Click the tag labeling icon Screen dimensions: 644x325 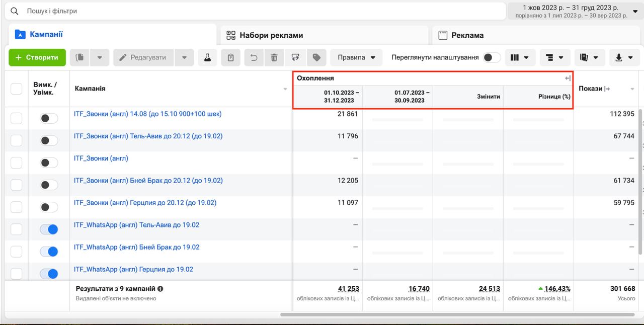(316, 57)
